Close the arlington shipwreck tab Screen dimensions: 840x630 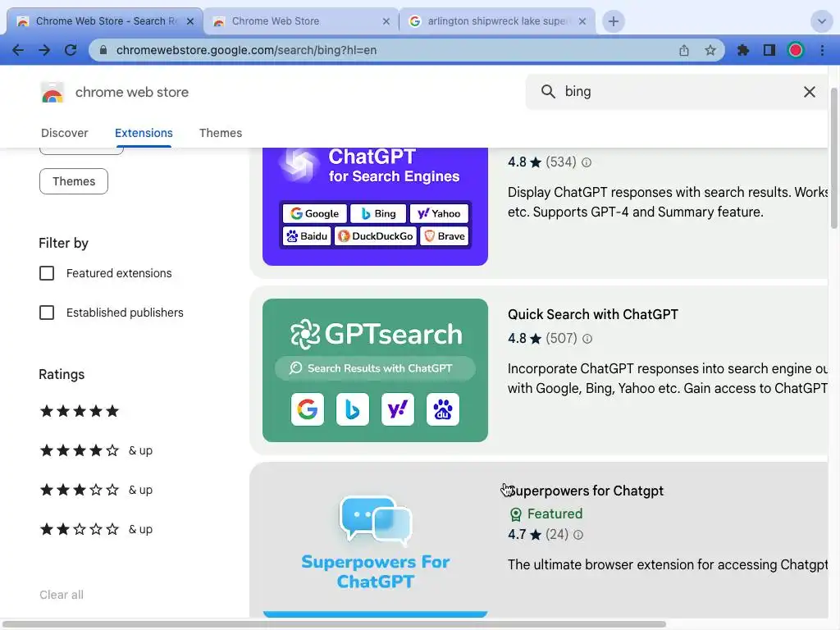[x=582, y=21]
